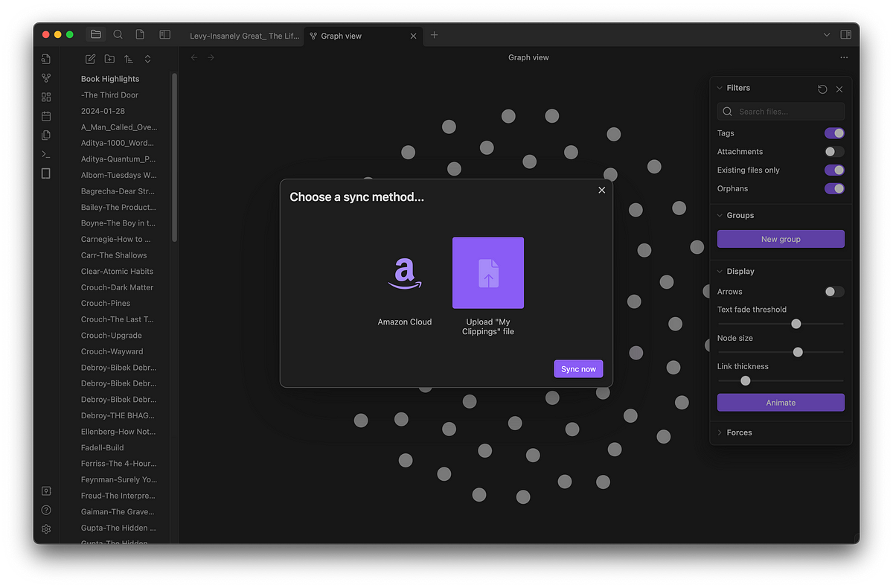
Task: Open Book Highlights folder
Action: coord(110,79)
